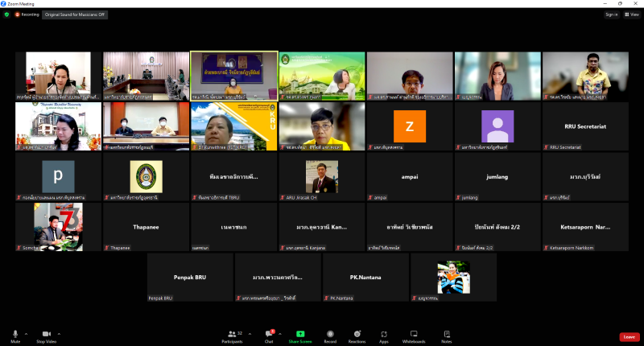Expand video options arrow beside Stop Video
This screenshot has height=346, width=644.
(60, 333)
